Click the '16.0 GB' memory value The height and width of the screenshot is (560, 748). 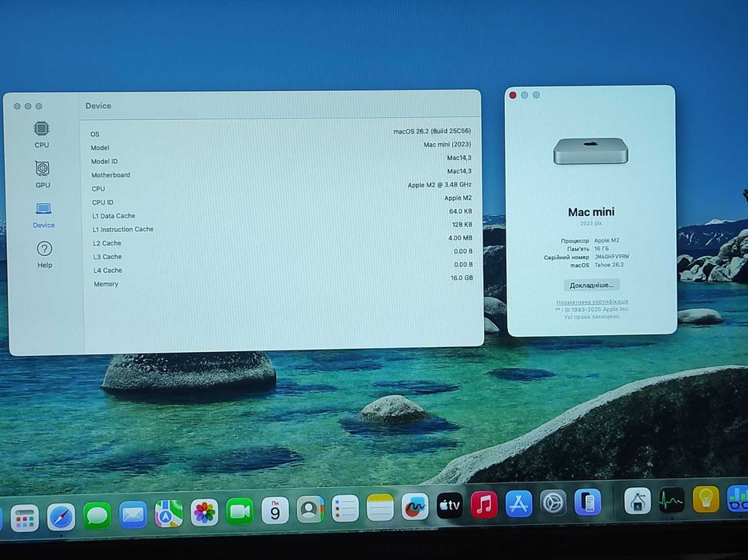462,278
